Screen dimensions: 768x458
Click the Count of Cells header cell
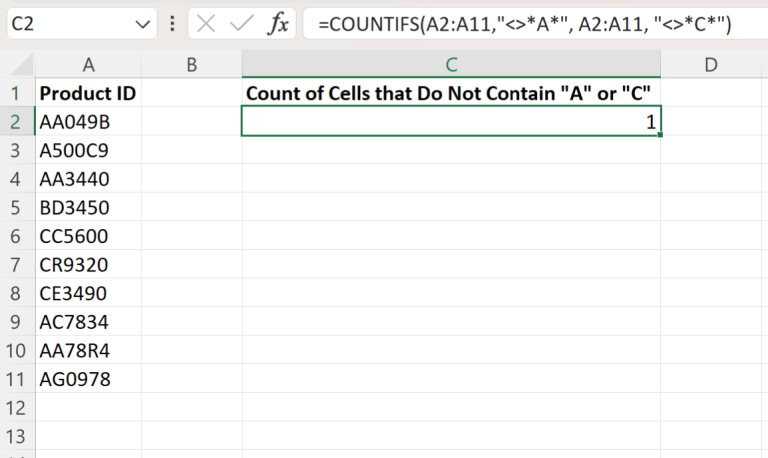pyautogui.click(x=451, y=94)
